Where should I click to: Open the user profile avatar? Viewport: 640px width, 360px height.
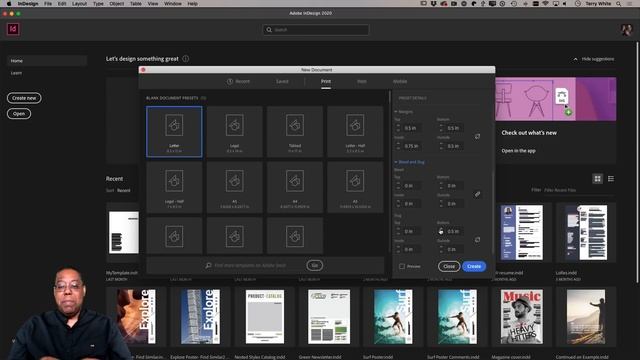tap(626, 29)
